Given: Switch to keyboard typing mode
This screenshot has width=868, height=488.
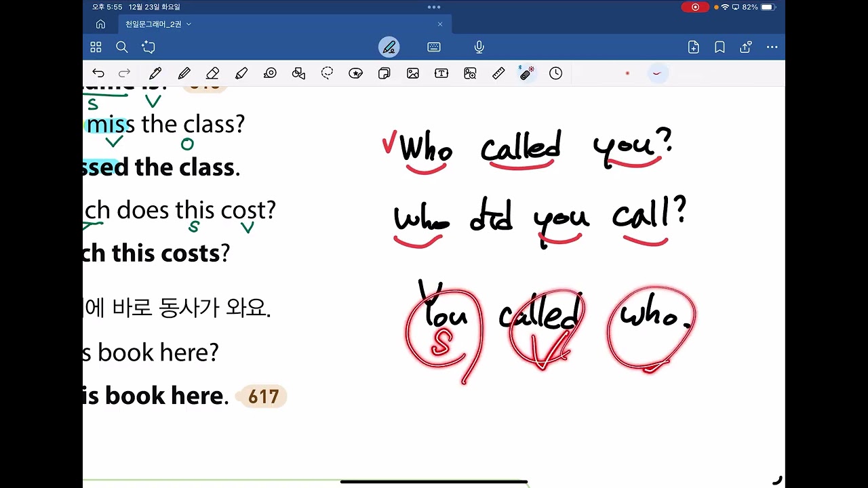Looking at the screenshot, I should click(x=434, y=47).
